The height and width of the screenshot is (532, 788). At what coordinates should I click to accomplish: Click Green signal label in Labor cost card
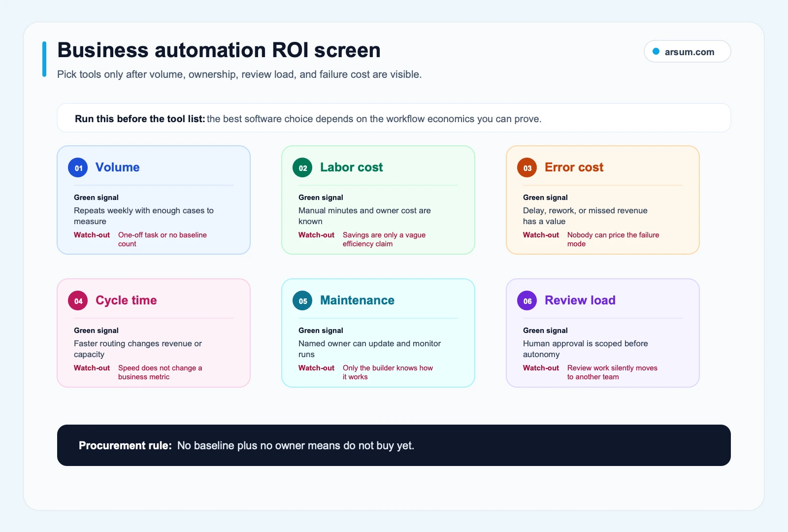click(x=321, y=198)
